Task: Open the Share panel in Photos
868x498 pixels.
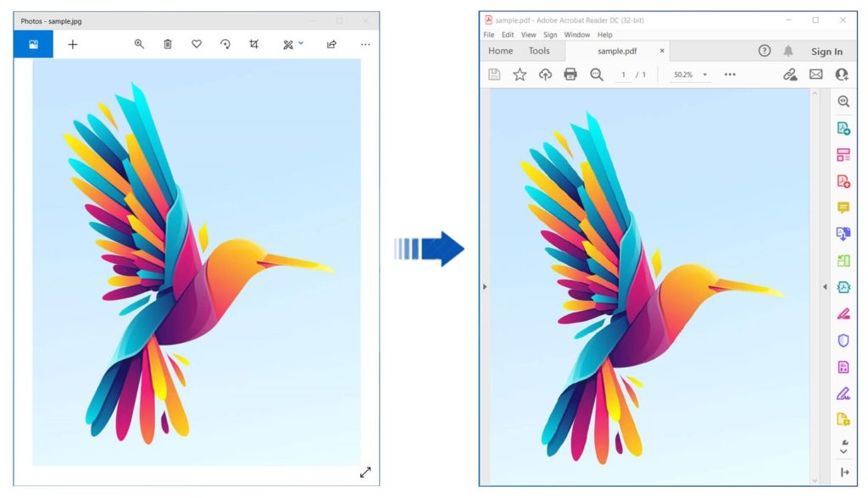Action: point(331,44)
